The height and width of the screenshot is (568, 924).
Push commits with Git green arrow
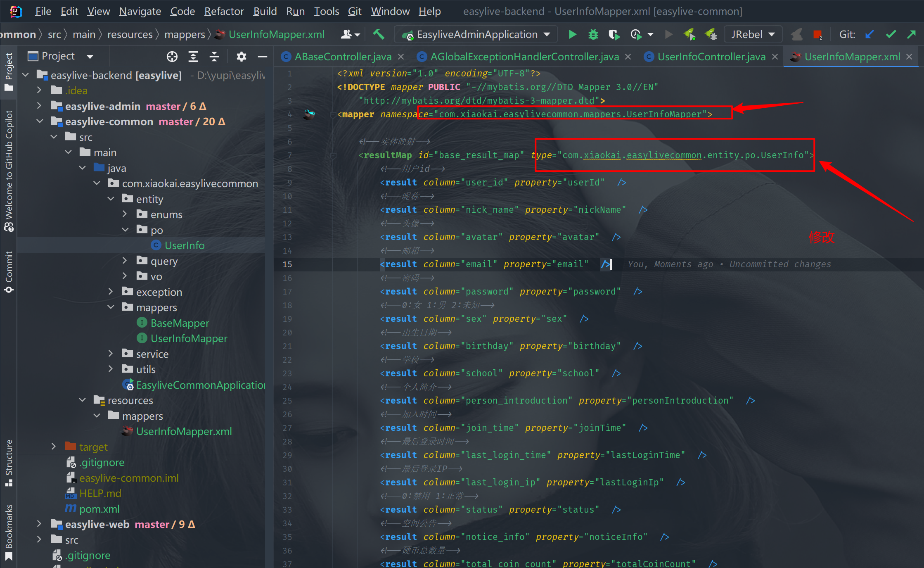point(911,34)
